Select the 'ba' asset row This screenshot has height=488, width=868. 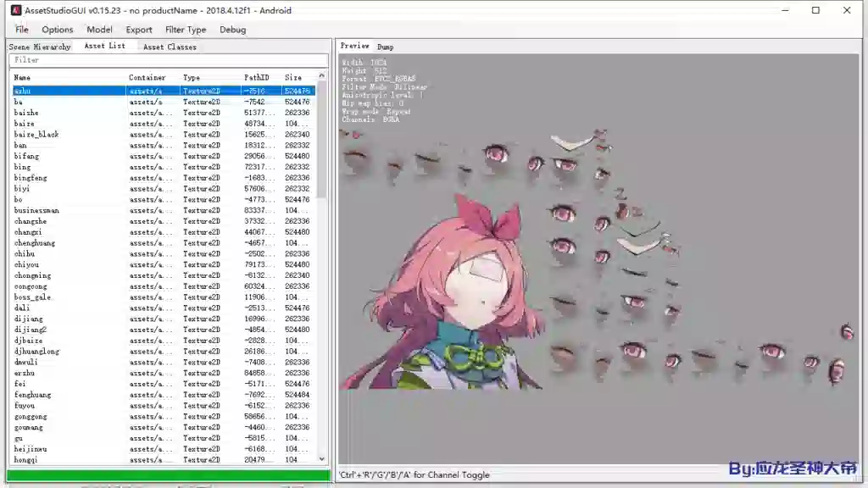point(164,102)
